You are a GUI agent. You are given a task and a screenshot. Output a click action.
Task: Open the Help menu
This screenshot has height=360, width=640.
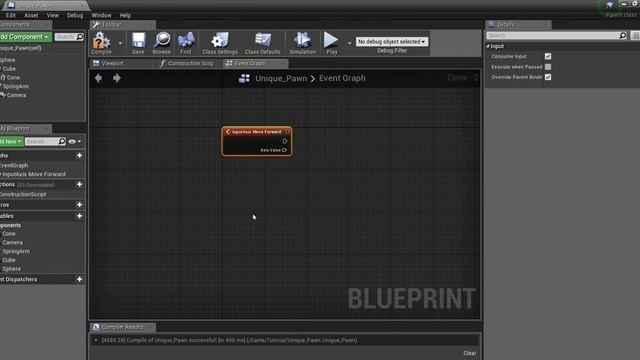pos(125,16)
